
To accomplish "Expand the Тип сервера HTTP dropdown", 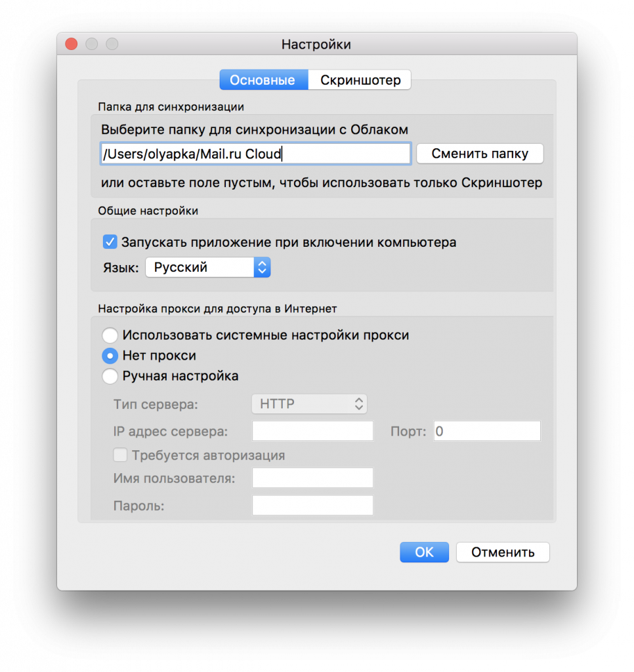I will (309, 404).
